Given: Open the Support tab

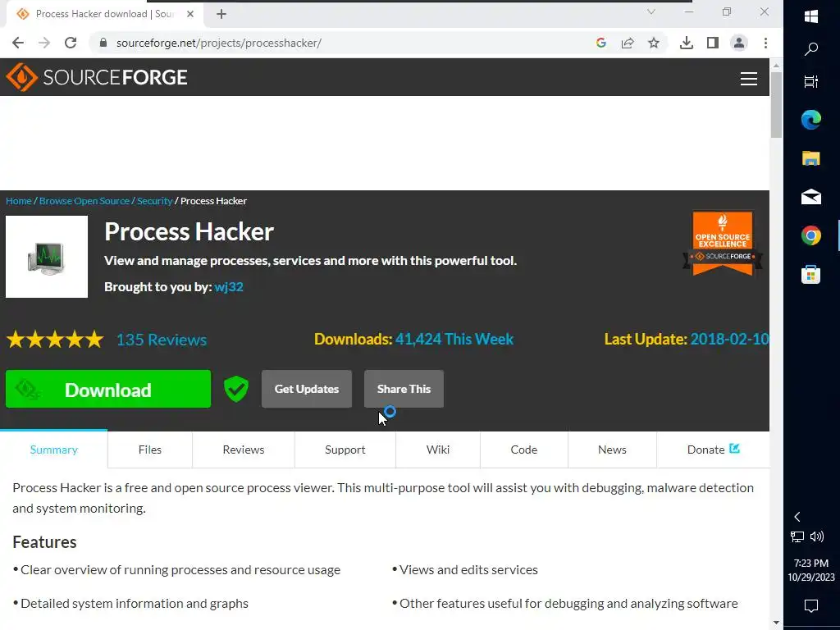Looking at the screenshot, I should [345, 450].
